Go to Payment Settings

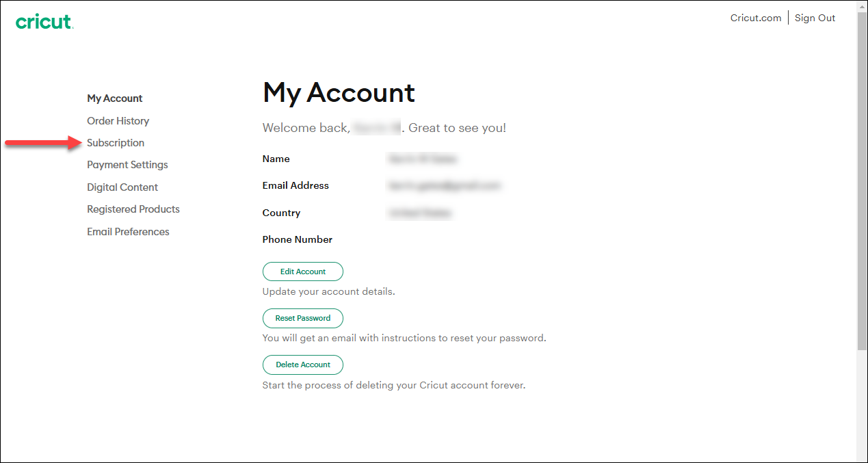127,165
